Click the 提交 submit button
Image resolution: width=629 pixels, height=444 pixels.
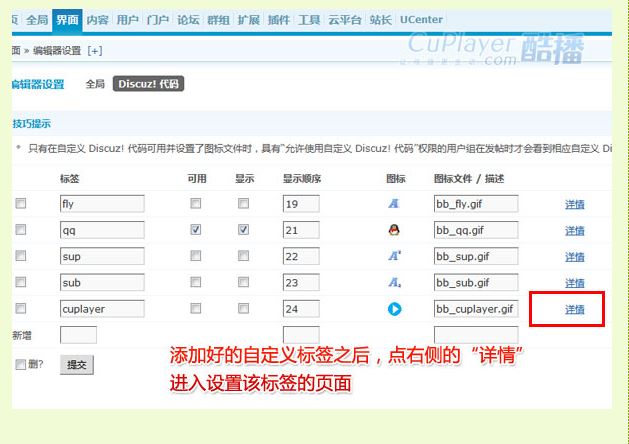(x=77, y=365)
